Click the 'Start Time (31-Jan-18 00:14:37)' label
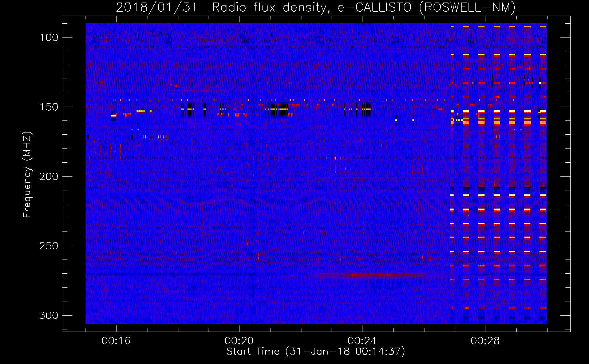Image resolution: width=589 pixels, height=364 pixels. pyautogui.click(x=316, y=352)
